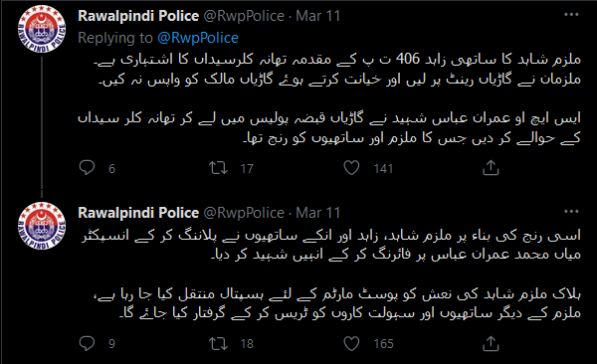
Task: Reply to the first tweet with 6 replies
Action: point(87,167)
